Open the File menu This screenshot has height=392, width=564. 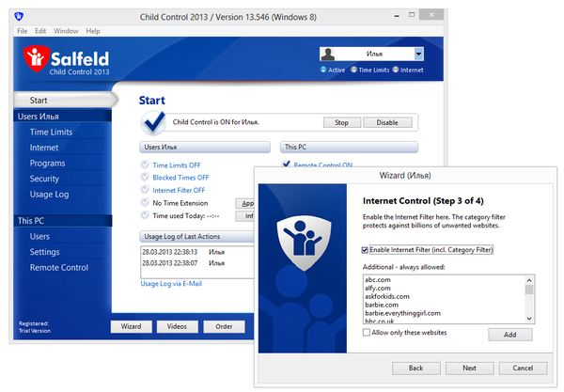[22, 31]
